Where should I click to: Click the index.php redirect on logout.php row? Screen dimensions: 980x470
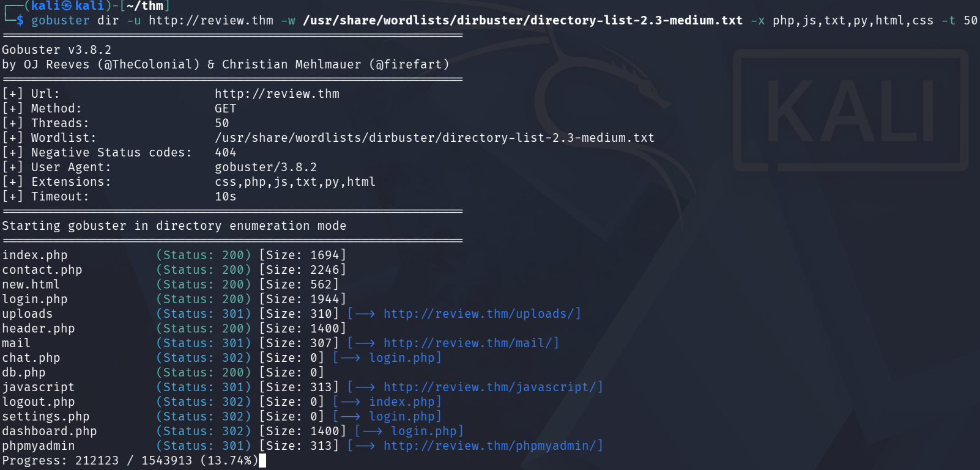tap(401, 402)
